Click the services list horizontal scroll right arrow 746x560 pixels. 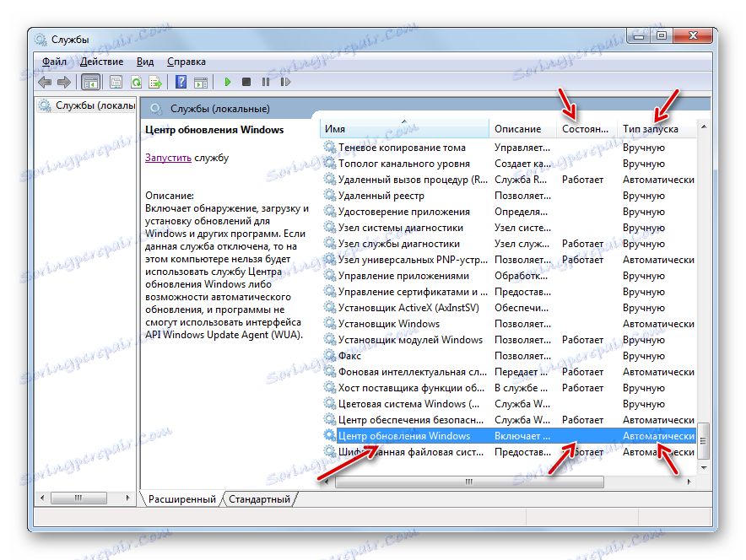[x=689, y=482]
